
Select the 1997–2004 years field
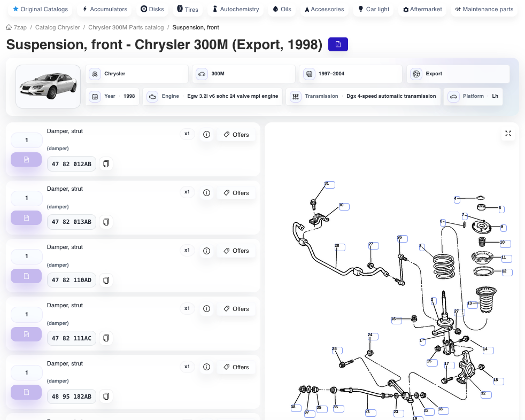(351, 74)
